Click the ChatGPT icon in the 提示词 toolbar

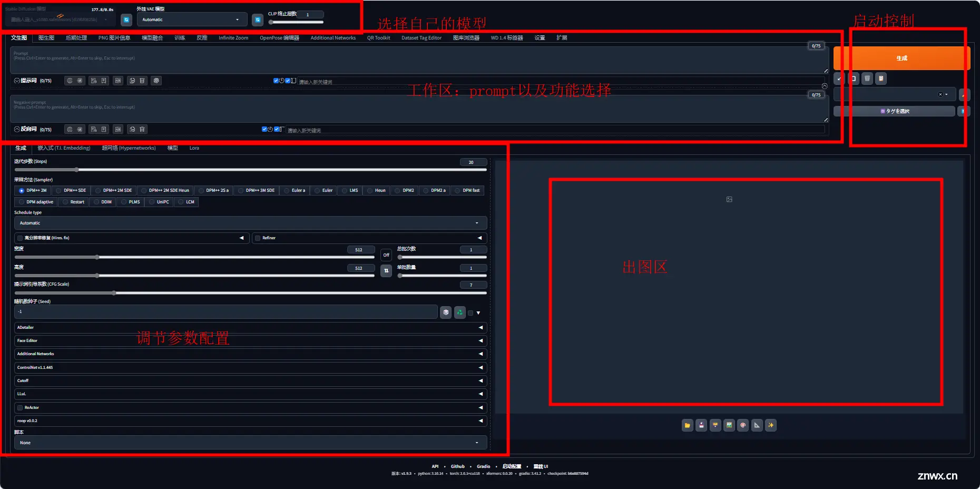(x=156, y=81)
